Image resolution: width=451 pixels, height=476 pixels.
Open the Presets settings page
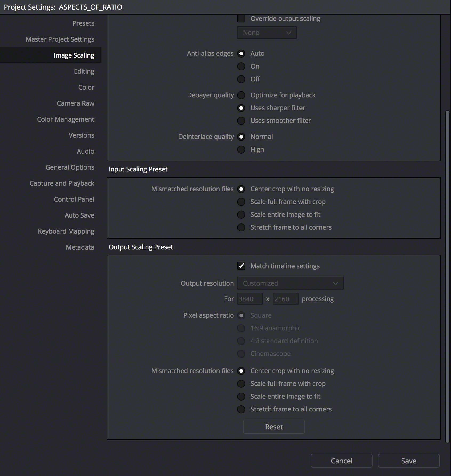click(83, 23)
